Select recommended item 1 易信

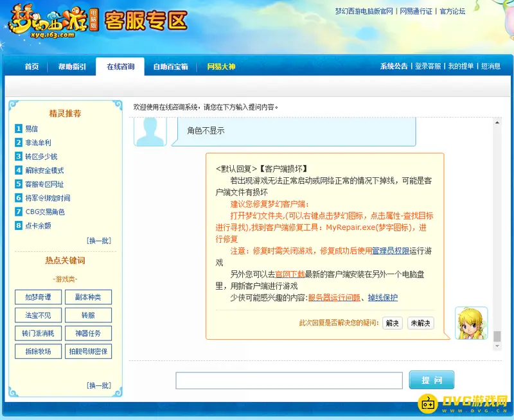coord(31,128)
